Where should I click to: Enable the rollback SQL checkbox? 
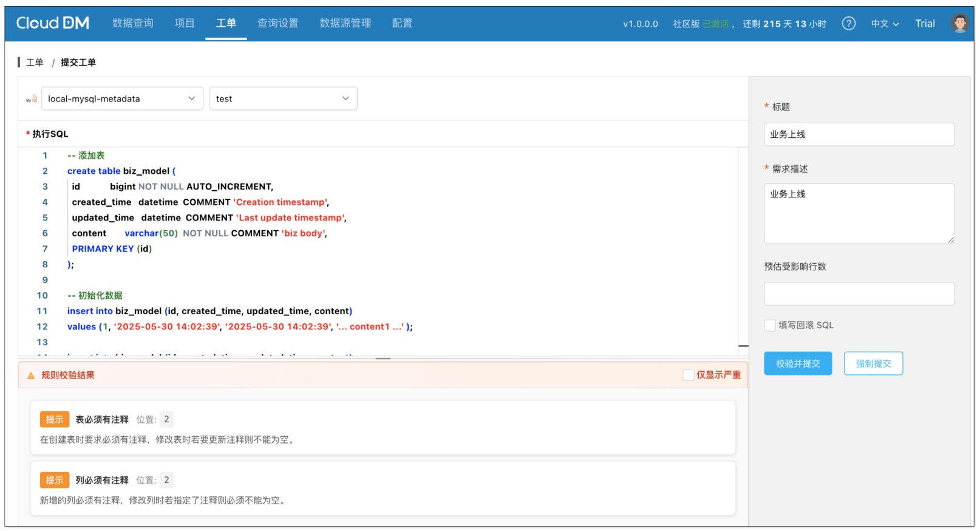(770, 326)
